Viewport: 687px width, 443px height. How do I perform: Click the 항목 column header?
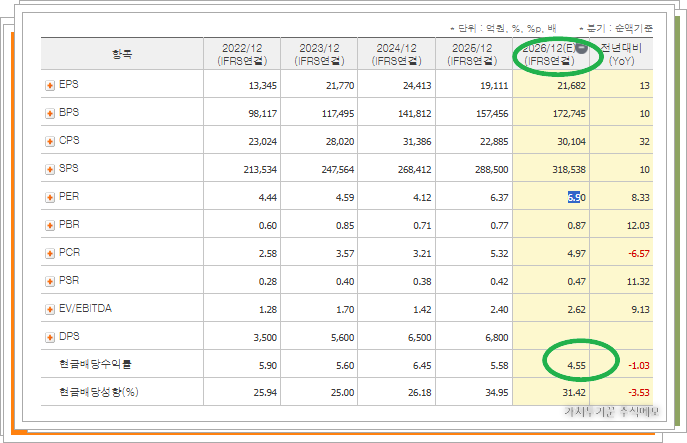pos(122,54)
